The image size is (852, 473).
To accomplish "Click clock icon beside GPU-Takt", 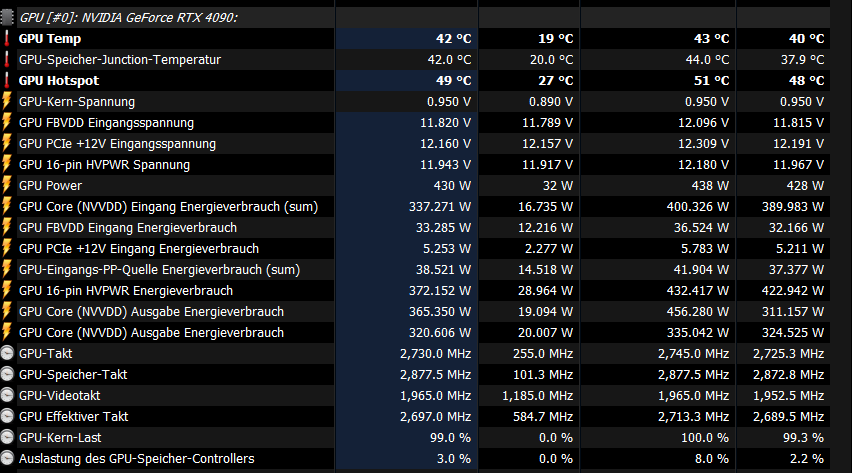I will coord(7,353).
